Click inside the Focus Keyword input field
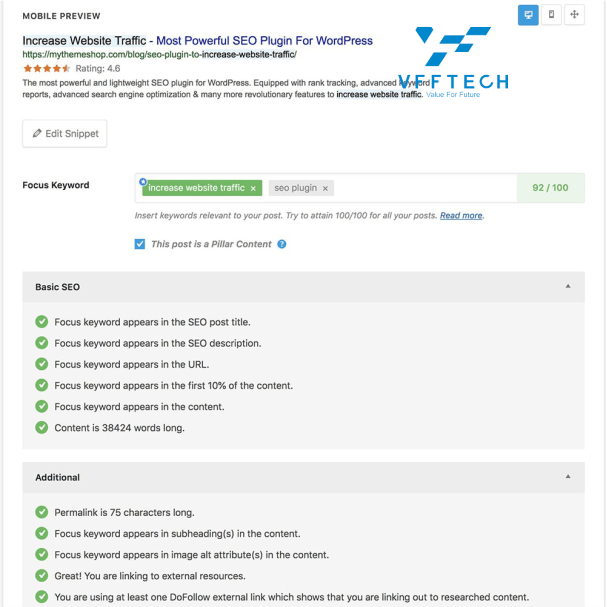Screen dimensions: 607x607 pos(424,188)
